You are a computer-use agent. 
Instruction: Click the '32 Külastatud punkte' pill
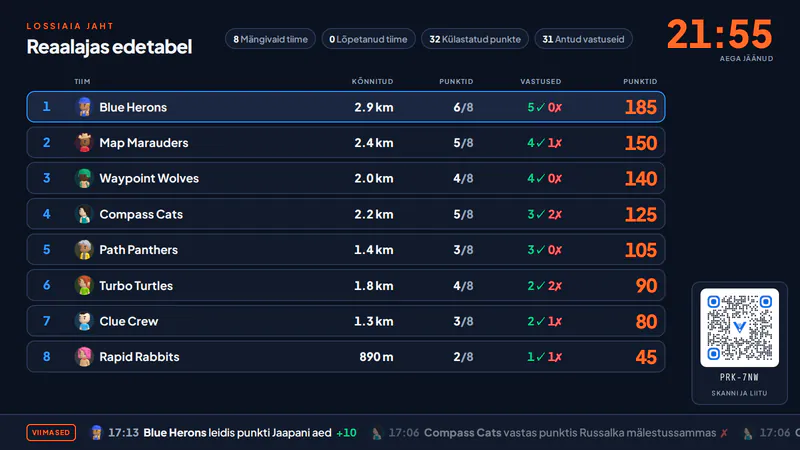point(475,39)
